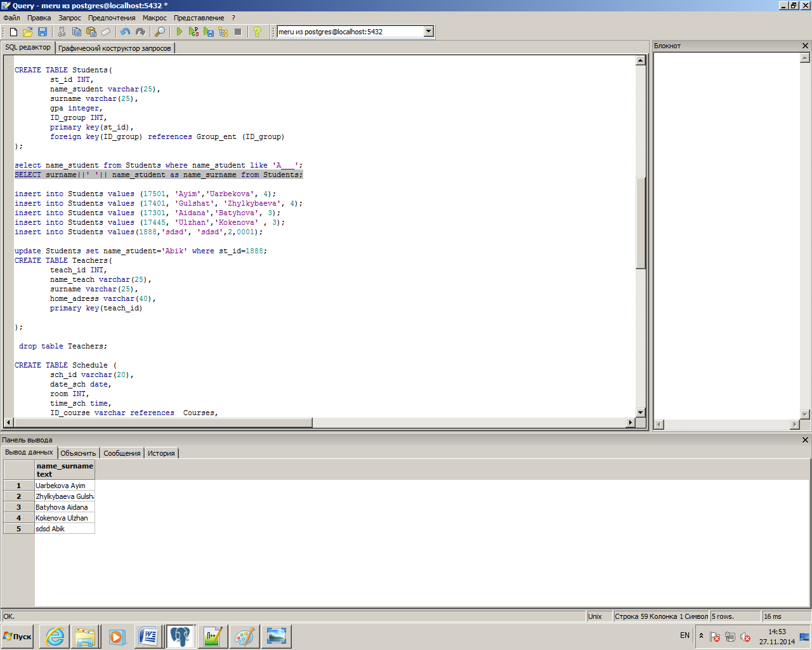
Task: Open the Предпочтения menu
Action: coord(112,18)
